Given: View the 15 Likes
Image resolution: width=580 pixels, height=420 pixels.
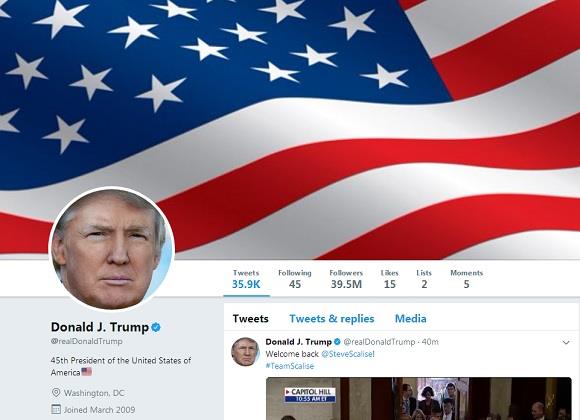Looking at the screenshot, I should 390,279.
